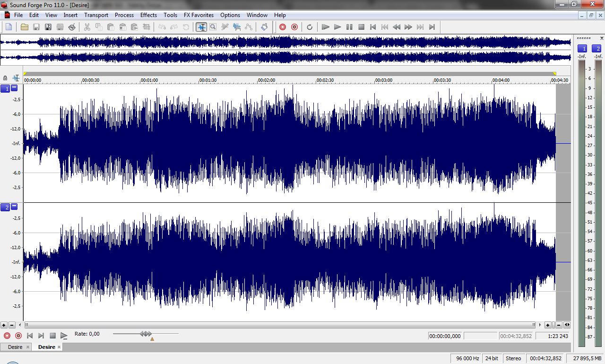Image resolution: width=605 pixels, height=364 pixels.
Task: Click level zoom out minus at bottom left
Action: (12, 325)
